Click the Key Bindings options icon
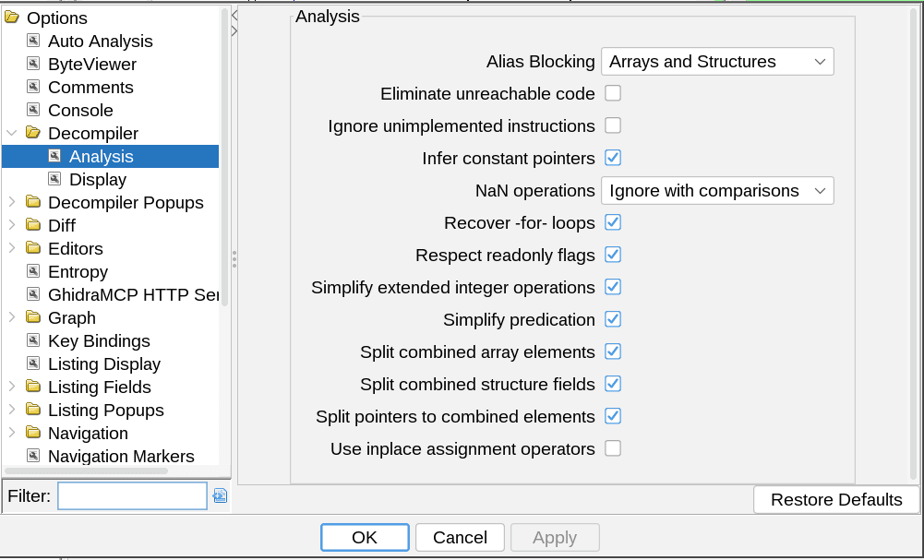 [x=34, y=340]
